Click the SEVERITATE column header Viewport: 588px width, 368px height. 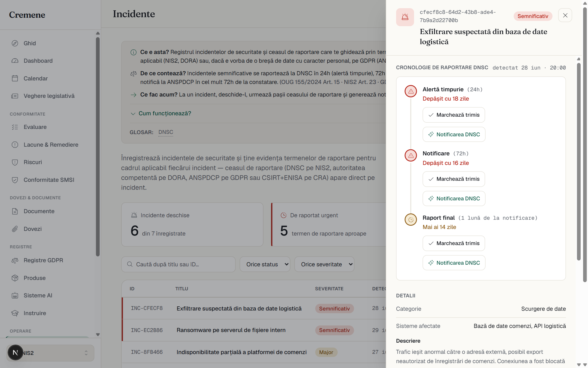[329, 289]
